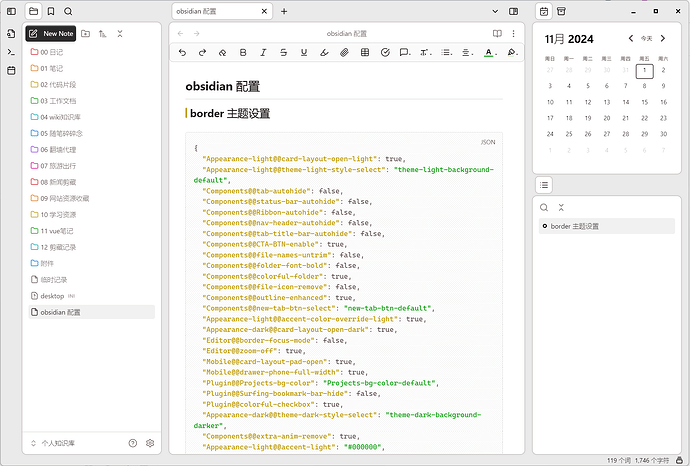Image resolution: width=690 pixels, height=466 pixels.
Task: Click the undo toolbar icon
Action: (182, 52)
